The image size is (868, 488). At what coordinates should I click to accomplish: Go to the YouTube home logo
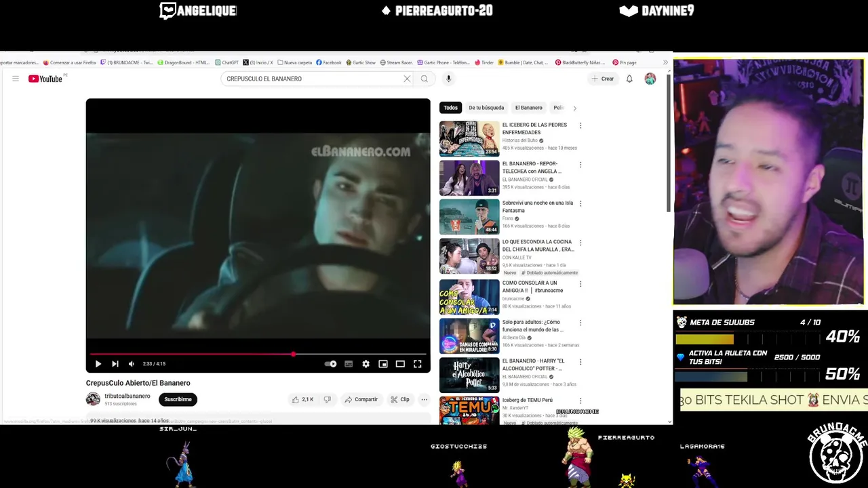[x=45, y=79]
